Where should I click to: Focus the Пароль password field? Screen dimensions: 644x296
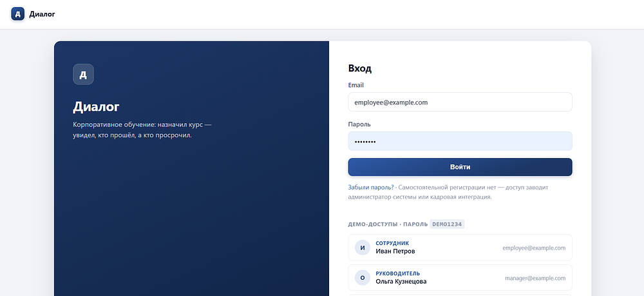coord(460,141)
